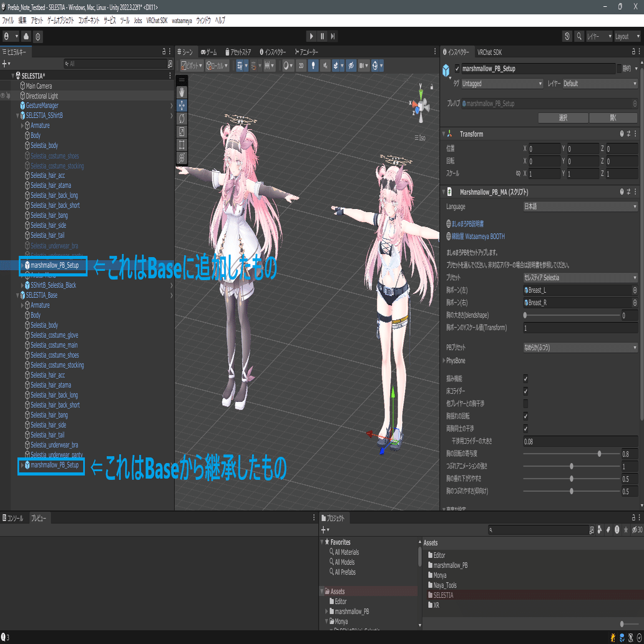Open undo history clock icon
The image size is (644, 644).
point(567,37)
